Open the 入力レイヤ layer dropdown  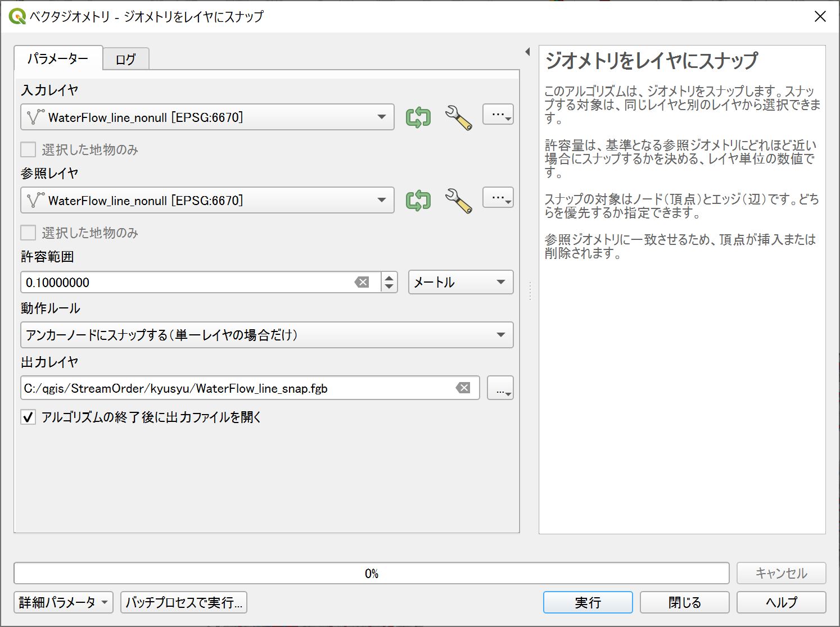tap(207, 117)
